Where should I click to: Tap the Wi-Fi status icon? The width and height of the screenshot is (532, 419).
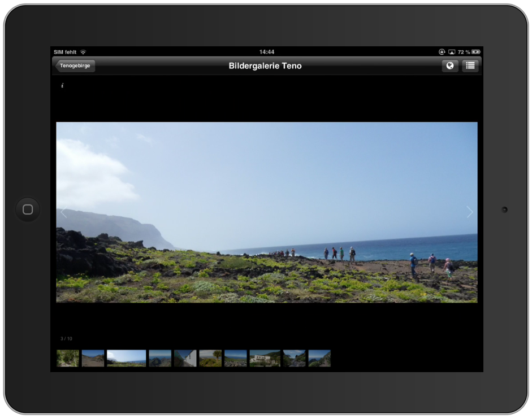(x=83, y=52)
